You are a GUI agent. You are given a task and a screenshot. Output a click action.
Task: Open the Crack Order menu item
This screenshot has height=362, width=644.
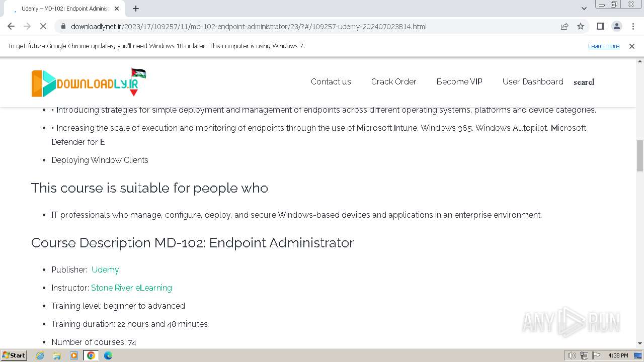[x=393, y=81]
